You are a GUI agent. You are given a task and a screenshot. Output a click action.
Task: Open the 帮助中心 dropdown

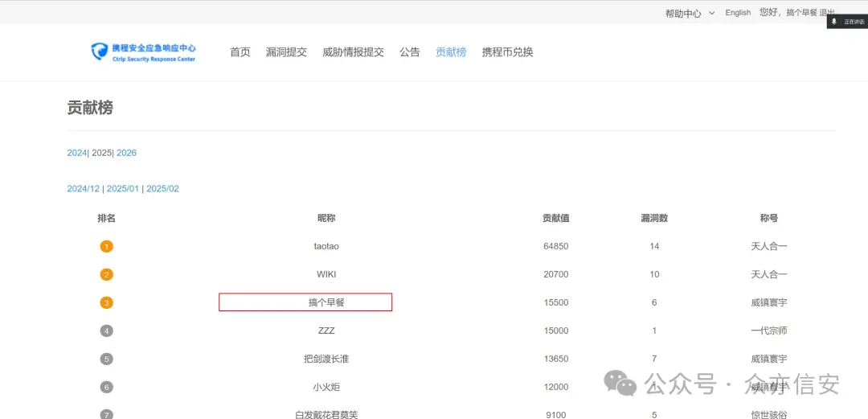[x=690, y=14]
